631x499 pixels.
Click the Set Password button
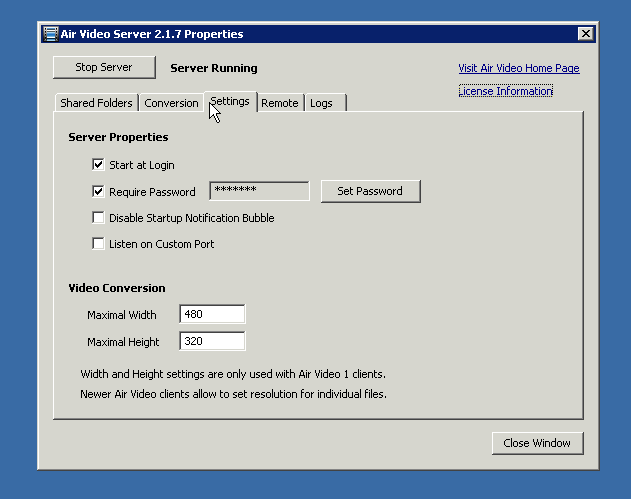371,191
